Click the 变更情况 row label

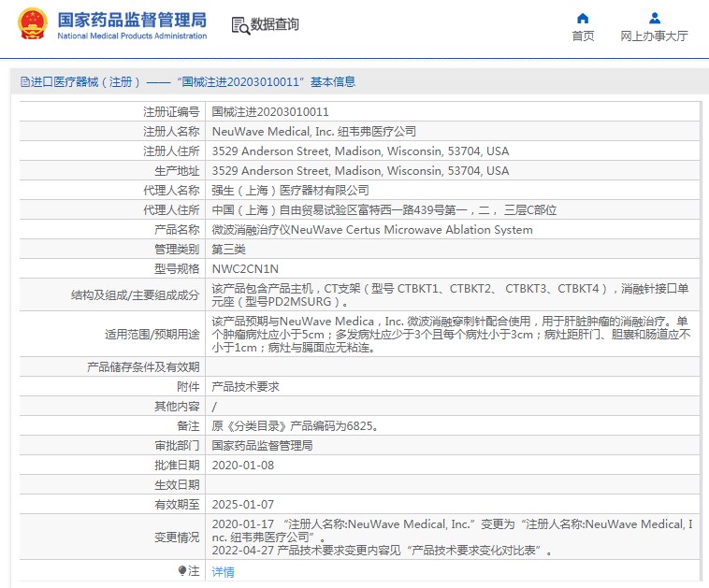coord(177,537)
